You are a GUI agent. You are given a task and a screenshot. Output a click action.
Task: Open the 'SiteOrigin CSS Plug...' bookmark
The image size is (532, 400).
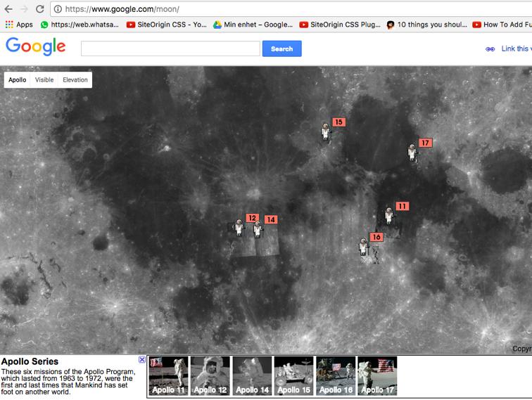340,25
